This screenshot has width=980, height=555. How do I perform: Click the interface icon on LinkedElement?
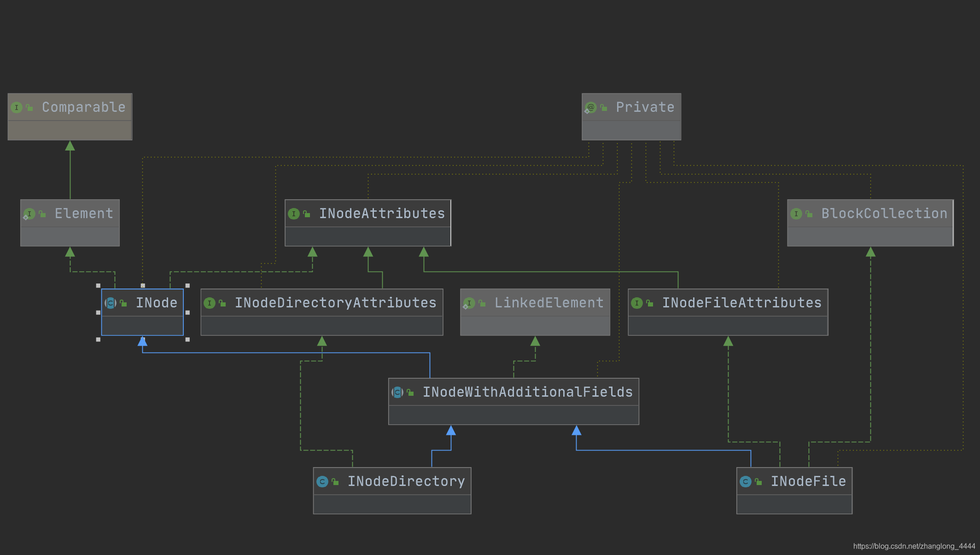tap(470, 303)
